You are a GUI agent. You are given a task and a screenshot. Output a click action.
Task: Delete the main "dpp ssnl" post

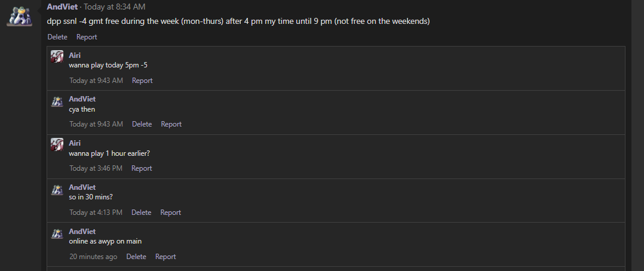click(x=57, y=37)
